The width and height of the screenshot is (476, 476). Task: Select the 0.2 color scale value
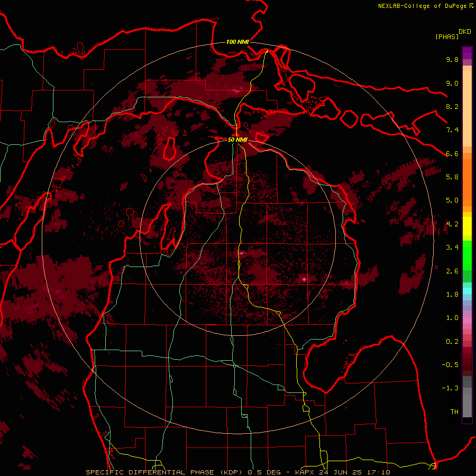tap(452, 341)
